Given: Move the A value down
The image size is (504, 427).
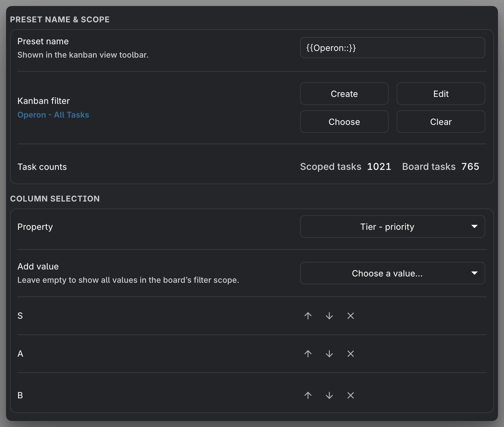Looking at the screenshot, I should tap(329, 354).
